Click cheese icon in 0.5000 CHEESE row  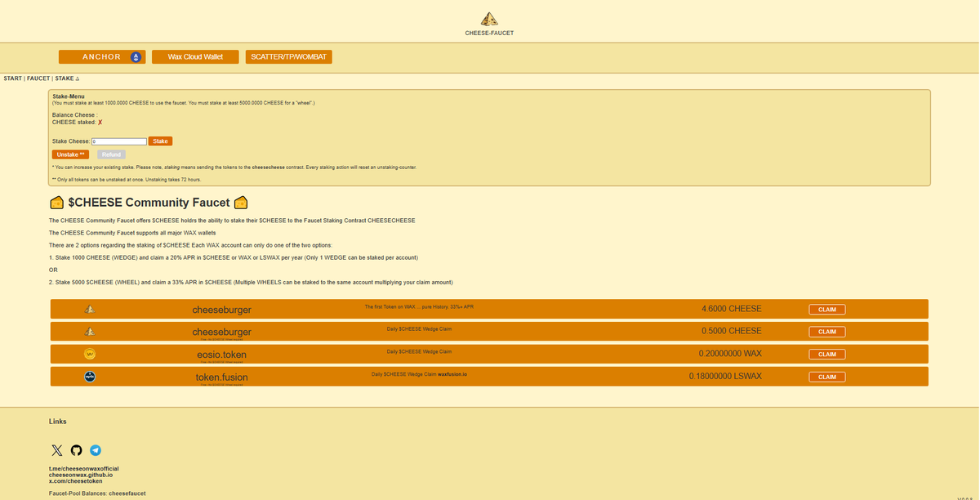pos(90,331)
